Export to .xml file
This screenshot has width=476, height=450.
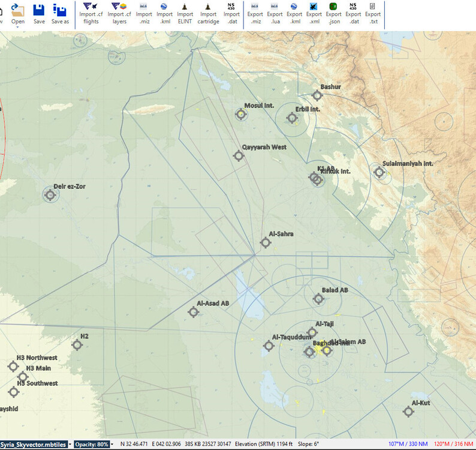314,14
